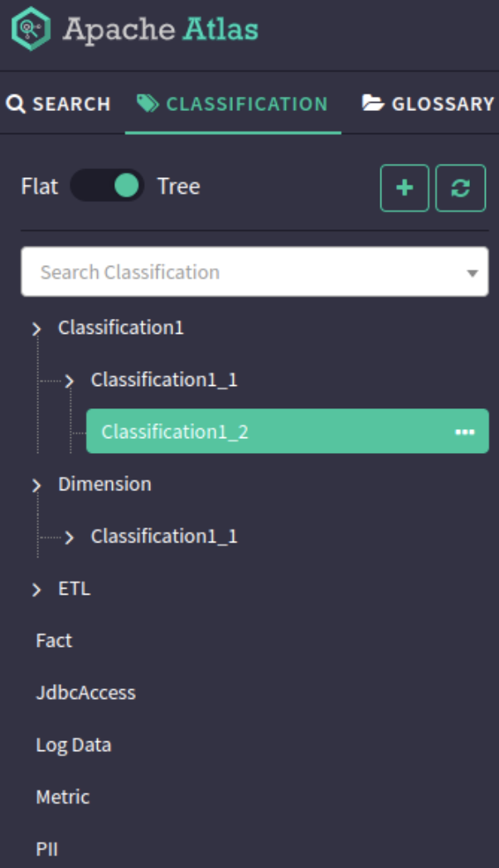Open the Classification1_2 three-dots options menu

coord(464,432)
